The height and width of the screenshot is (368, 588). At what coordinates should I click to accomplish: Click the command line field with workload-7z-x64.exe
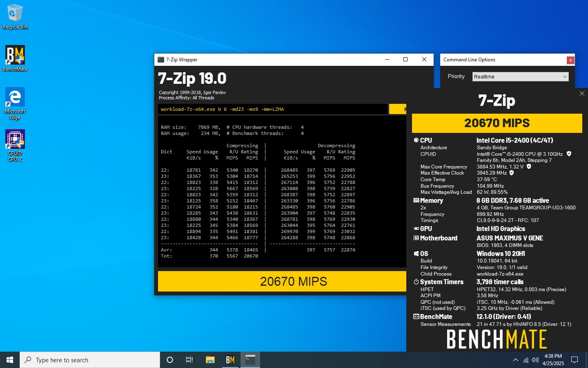pyautogui.click(x=273, y=109)
